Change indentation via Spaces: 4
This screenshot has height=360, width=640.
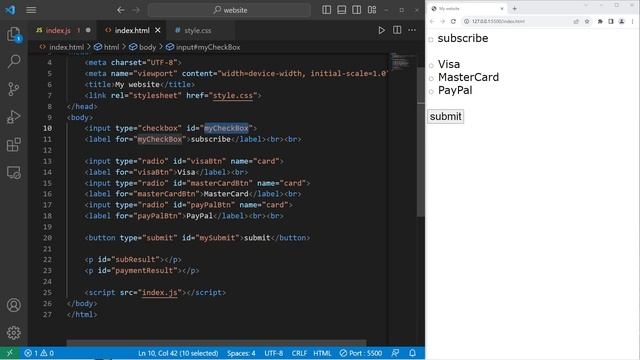(241, 353)
